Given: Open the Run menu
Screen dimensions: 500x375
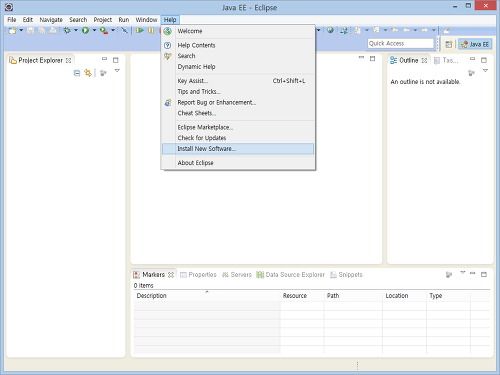Looking at the screenshot, I should 124,20.
